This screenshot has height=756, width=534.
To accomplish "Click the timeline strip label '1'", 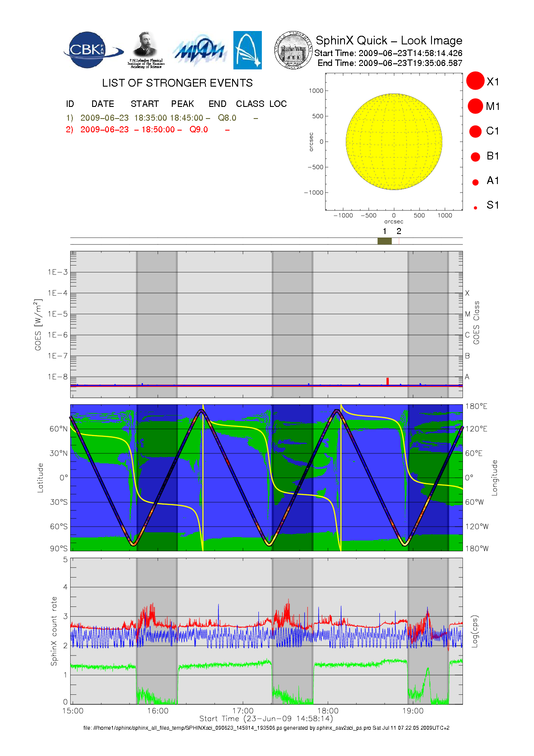I will 385,231.
